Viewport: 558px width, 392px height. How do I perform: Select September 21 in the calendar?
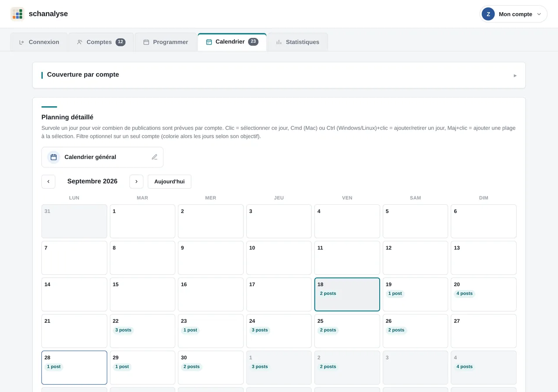(x=74, y=331)
